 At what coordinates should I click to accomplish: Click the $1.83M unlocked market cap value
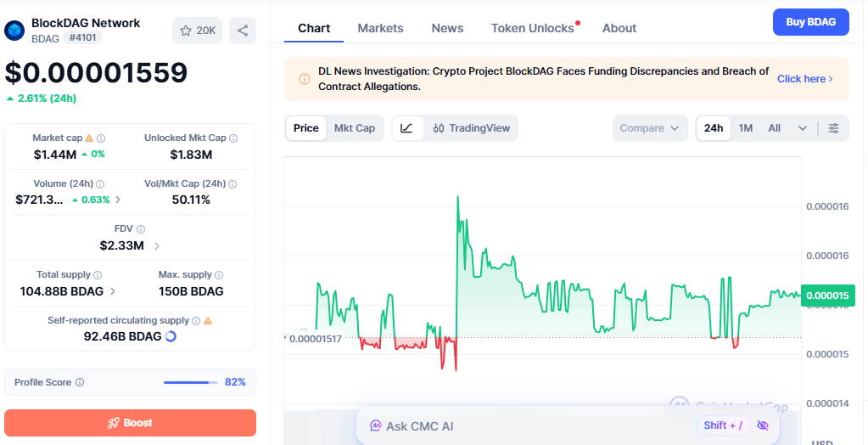191,155
